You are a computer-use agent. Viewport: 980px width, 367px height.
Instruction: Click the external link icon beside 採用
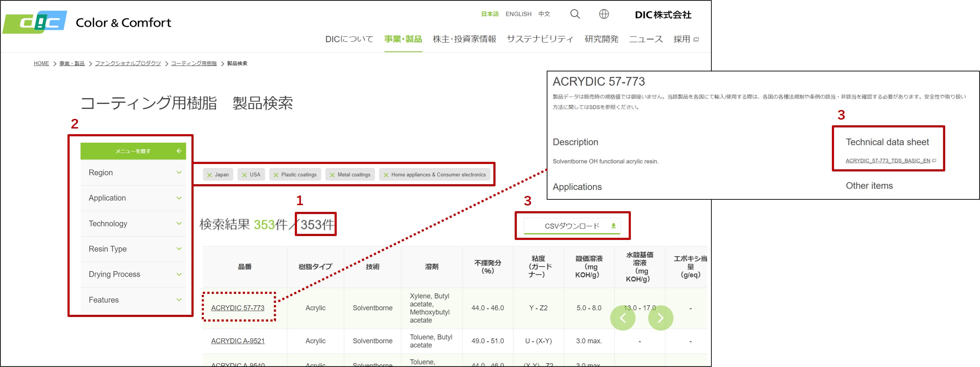pyautogui.click(x=696, y=39)
